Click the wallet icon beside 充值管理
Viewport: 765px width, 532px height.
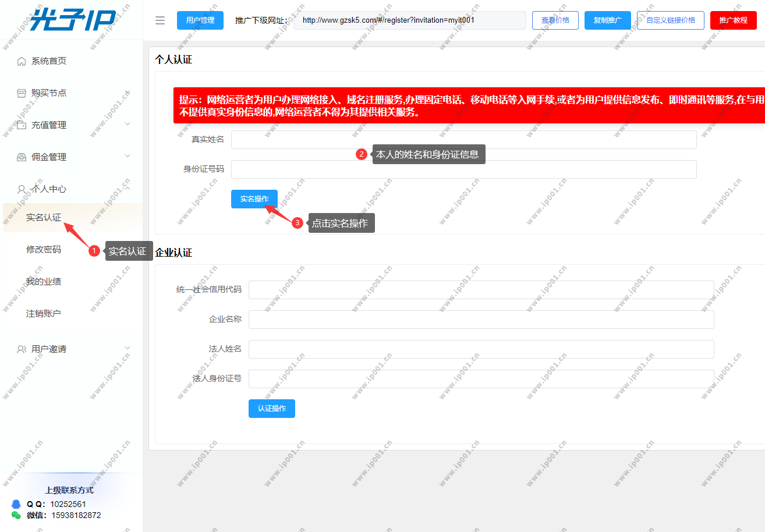tap(22, 125)
